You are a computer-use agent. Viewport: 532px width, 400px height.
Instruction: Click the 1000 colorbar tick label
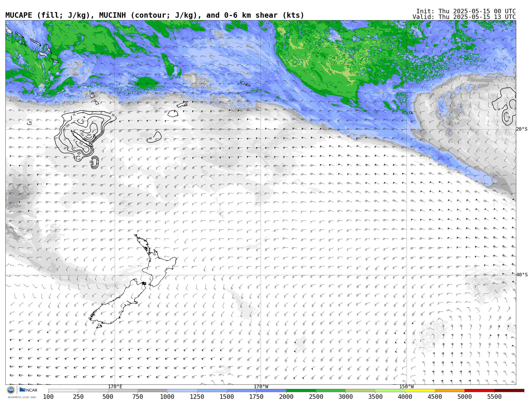tap(167, 397)
